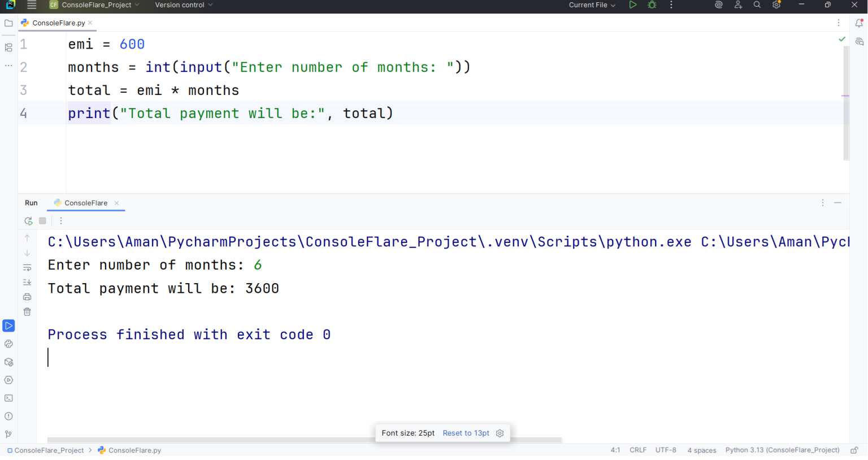Open the Python 3.13 interpreter selector
Viewport: 868px width, 460px height.
(x=782, y=450)
